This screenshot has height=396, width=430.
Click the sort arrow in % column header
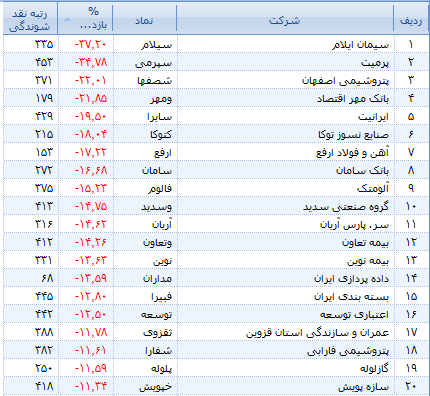pos(67,19)
